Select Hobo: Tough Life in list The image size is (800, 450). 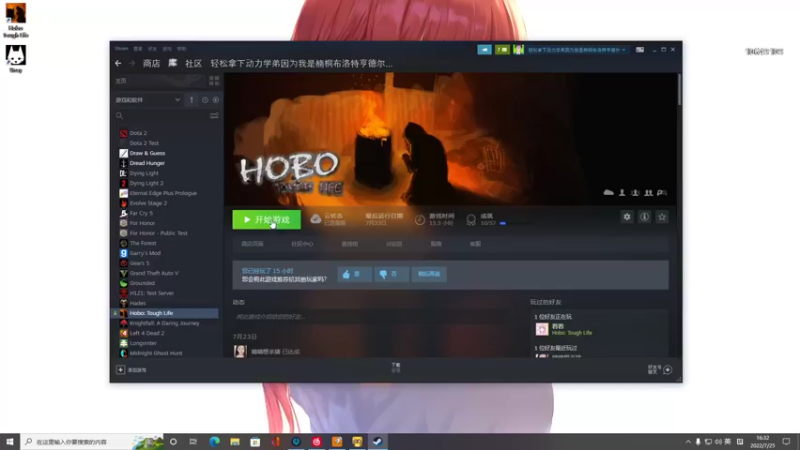click(166, 313)
